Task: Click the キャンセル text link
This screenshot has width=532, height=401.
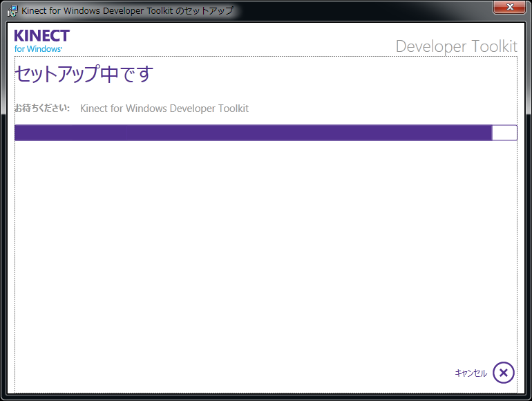Action: (x=471, y=373)
